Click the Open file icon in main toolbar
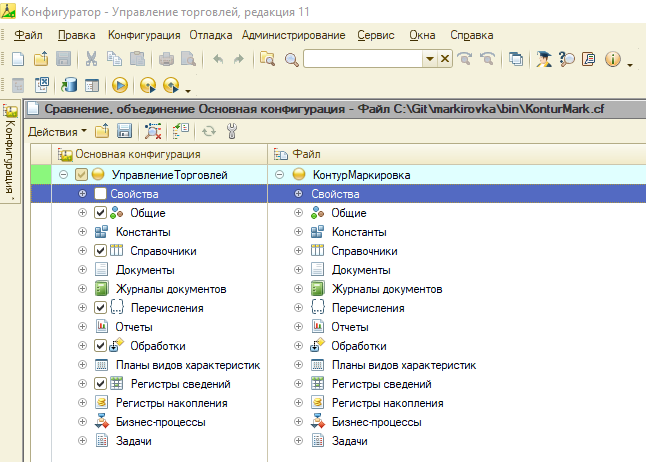Viewport: 646px width, 462px height. tap(41, 59)
